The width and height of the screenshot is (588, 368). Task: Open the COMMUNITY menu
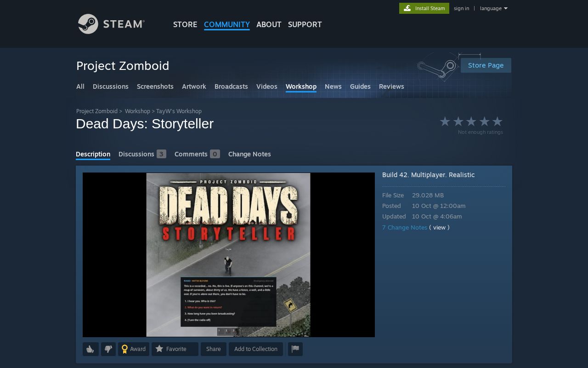coord(227,24)
